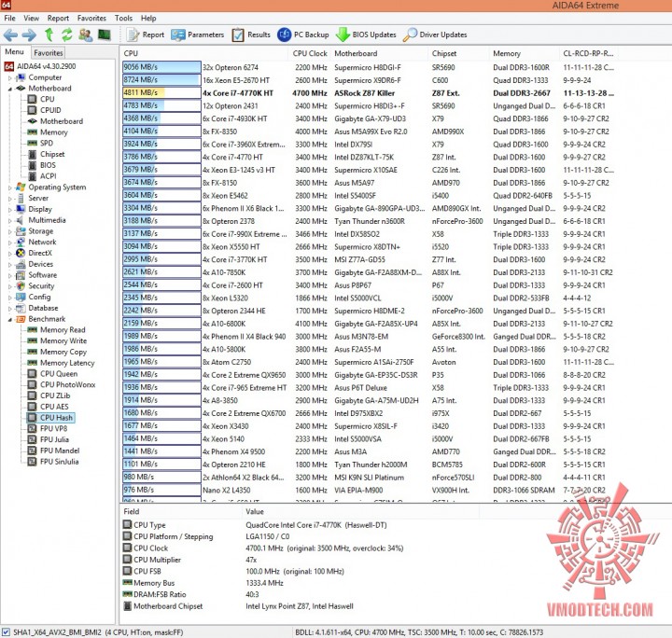
Task: Open the Memory Latency benchmark
Action: 67,363
